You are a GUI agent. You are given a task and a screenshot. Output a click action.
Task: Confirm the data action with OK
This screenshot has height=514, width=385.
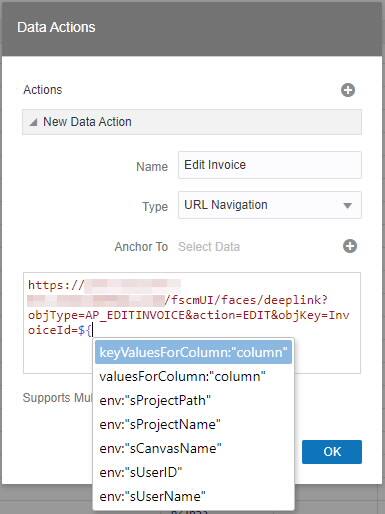pos(332,452)
